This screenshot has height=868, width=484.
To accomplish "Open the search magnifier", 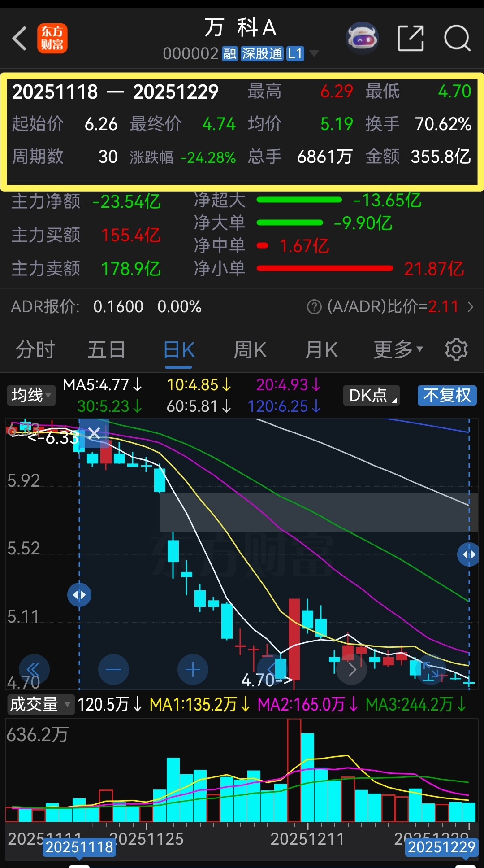I will (x=457, y=39).
